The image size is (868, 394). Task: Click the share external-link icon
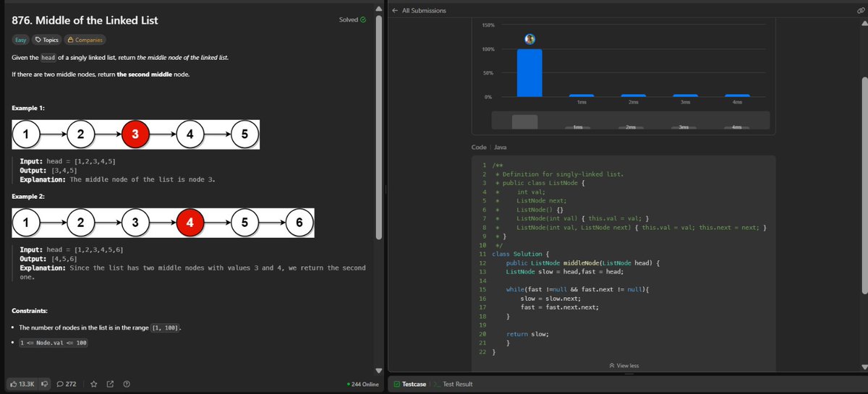[111, 384]
